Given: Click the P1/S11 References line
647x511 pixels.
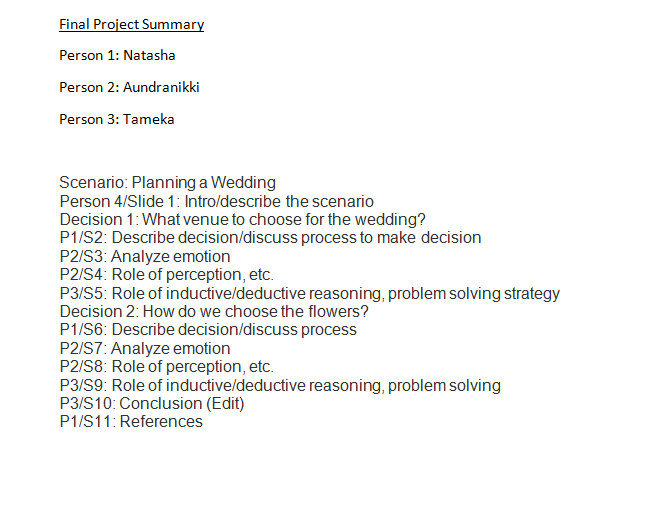Looking at the screenshot, I should pos(131,422).
